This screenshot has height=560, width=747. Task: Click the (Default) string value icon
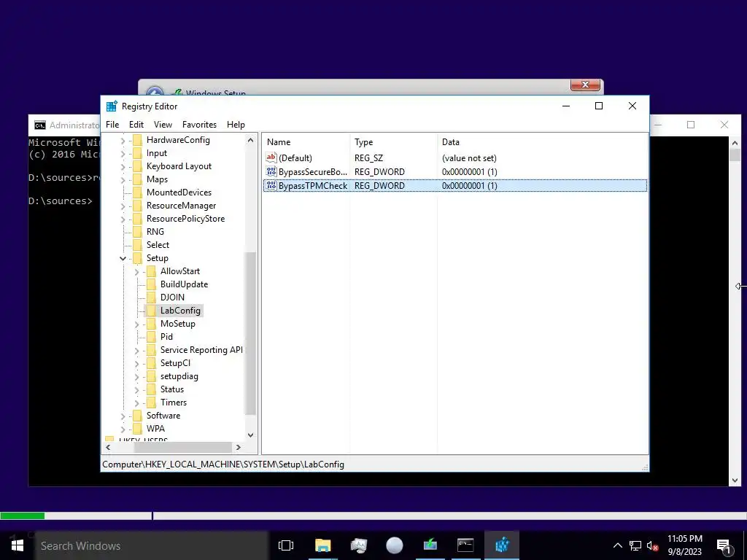pyautogui.click(x=271, y=157)
